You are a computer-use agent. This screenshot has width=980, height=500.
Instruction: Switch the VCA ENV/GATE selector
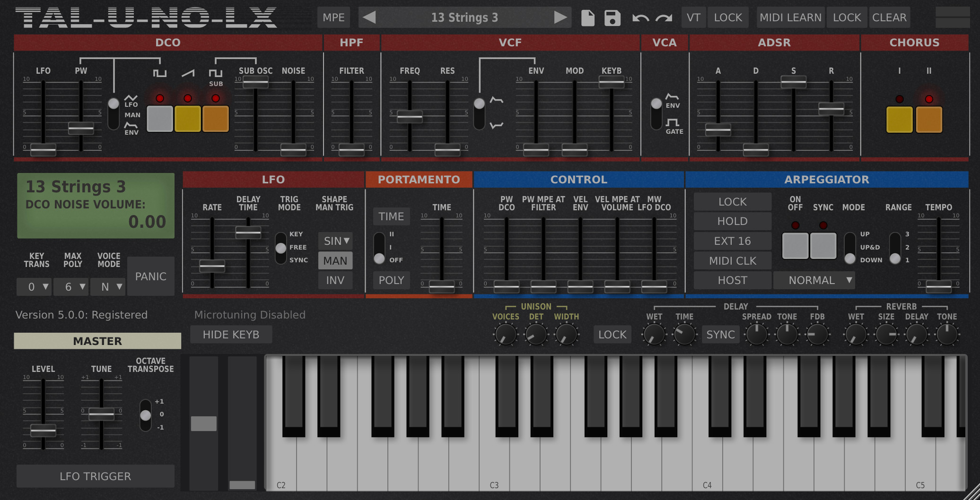coord(656,113)
